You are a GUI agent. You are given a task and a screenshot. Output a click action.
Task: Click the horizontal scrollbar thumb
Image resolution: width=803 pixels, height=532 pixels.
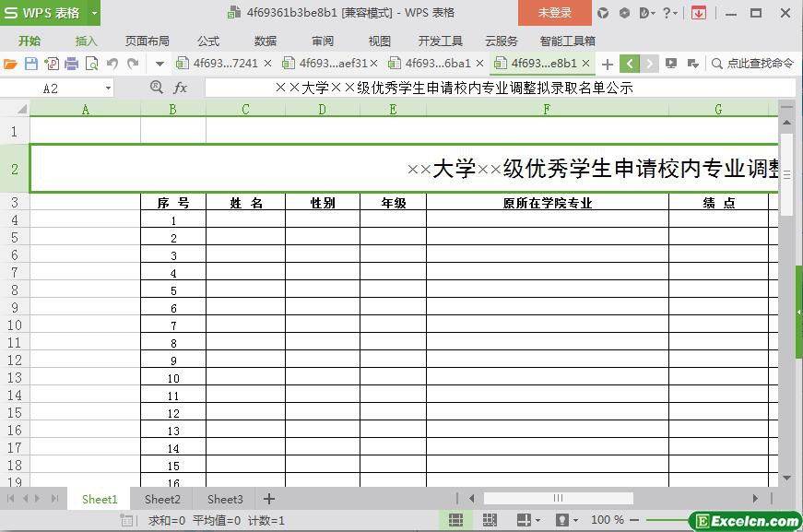click(558, 498)
